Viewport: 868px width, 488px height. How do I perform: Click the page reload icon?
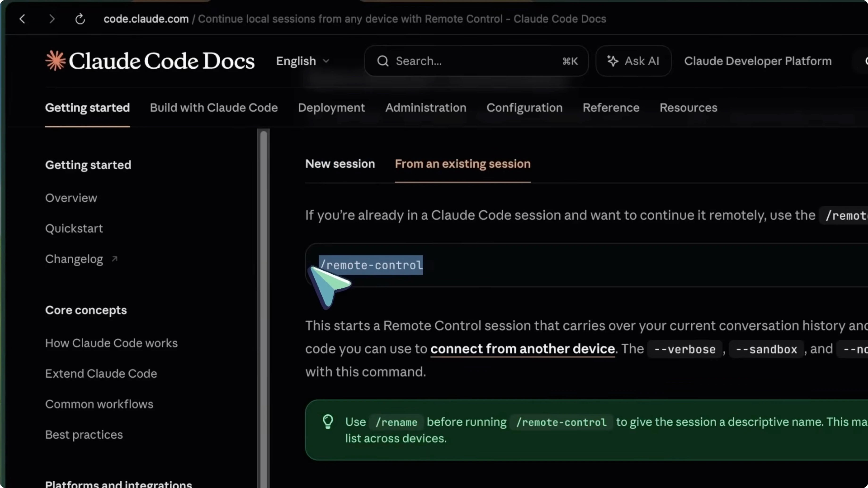[80, 19]
